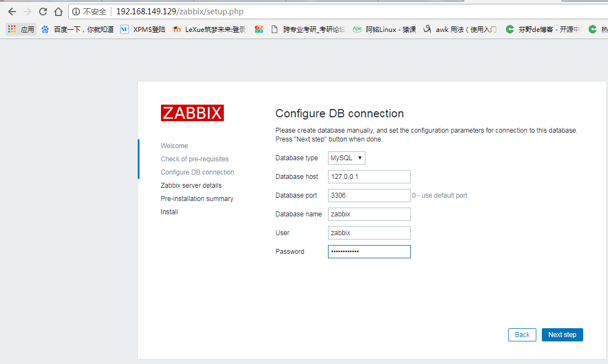Click the colorful icon bookmark after LeXue
This screenshot has height=364, width=608.
[x=259, y=29]
